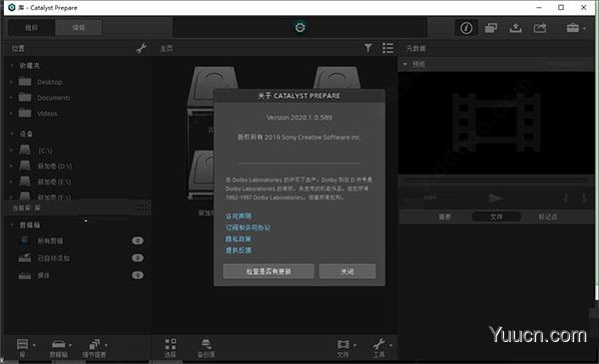Click the 选择 grid-select icon
599x364 pixels.
[x=171, y=344]
